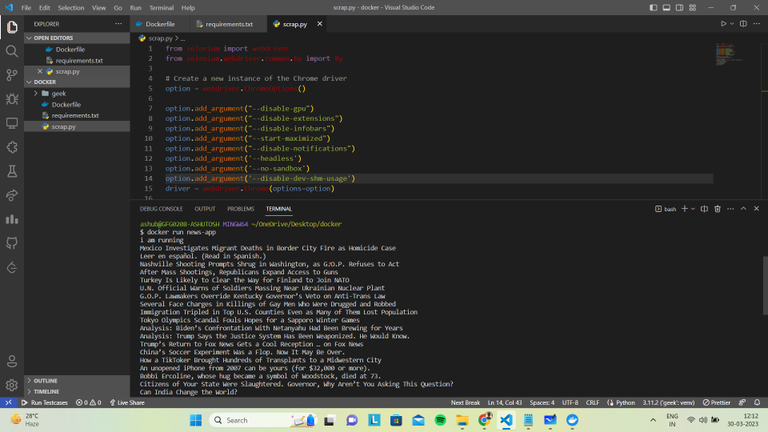Open the Testing flask icon view
768x432 pixels.
[x=12, y=171]
